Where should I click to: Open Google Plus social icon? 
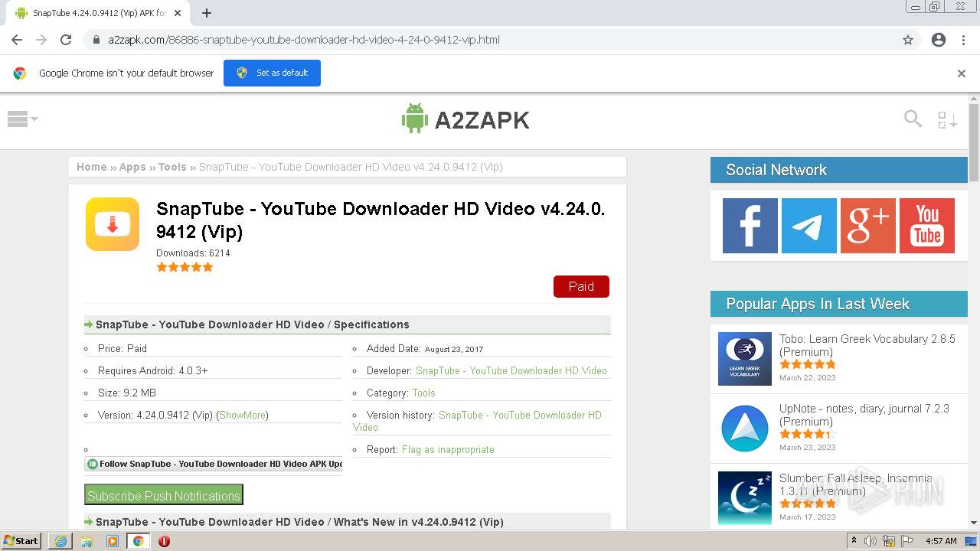(x=867, y=226)
